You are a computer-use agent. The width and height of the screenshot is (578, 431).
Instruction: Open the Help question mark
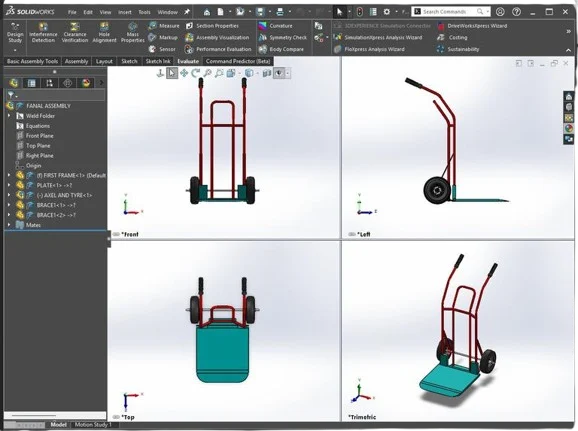[x=516, y=12]
